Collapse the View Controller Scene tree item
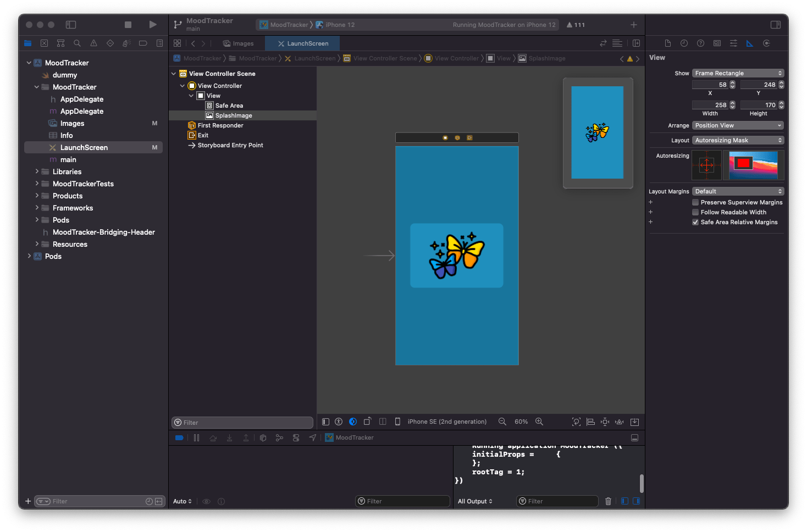The image size is (807, 532). pos(174,73)
